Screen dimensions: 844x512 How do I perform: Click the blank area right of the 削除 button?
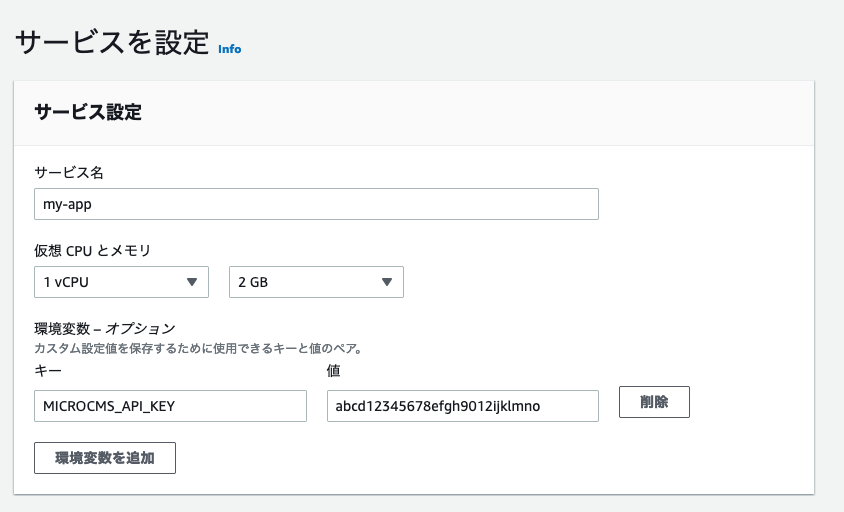[x=750, y=403]
